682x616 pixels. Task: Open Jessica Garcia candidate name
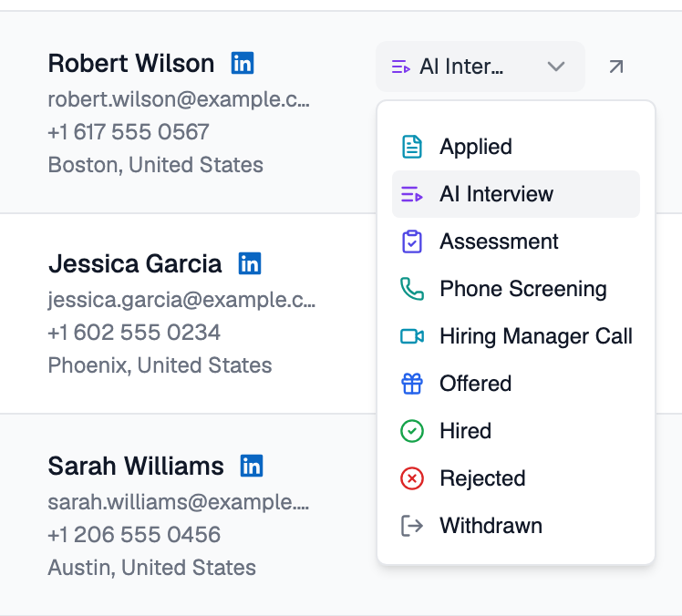click(x=135, y=264)
